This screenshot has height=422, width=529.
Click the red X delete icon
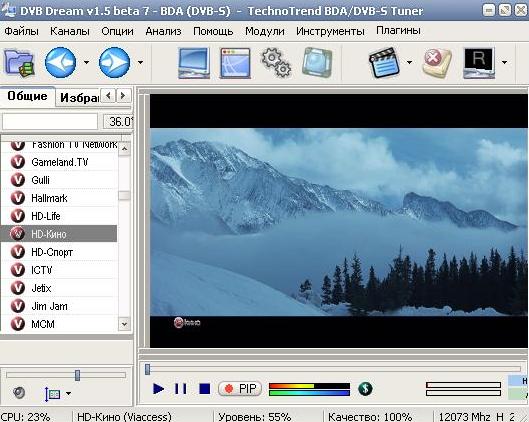tap(437, 63)
